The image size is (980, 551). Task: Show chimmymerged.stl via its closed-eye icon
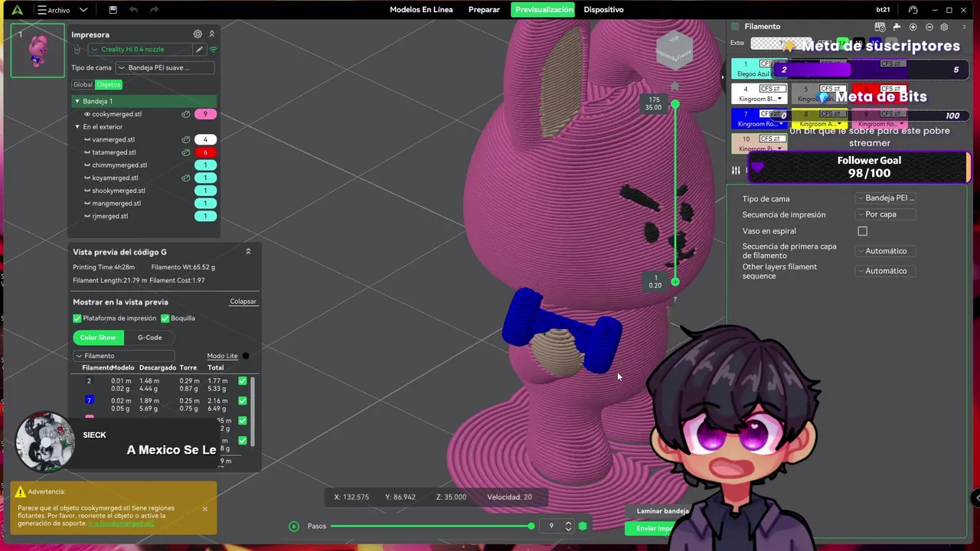click(87, 165)
